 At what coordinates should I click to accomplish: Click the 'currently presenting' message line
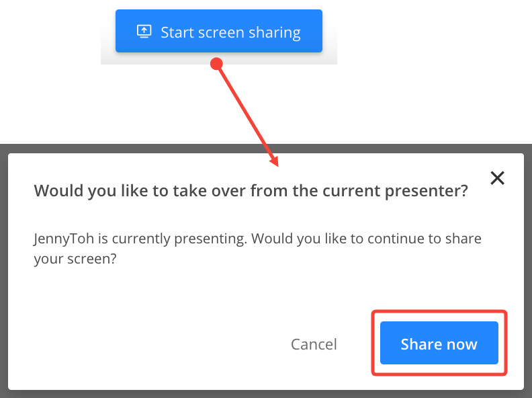point(257,239)
